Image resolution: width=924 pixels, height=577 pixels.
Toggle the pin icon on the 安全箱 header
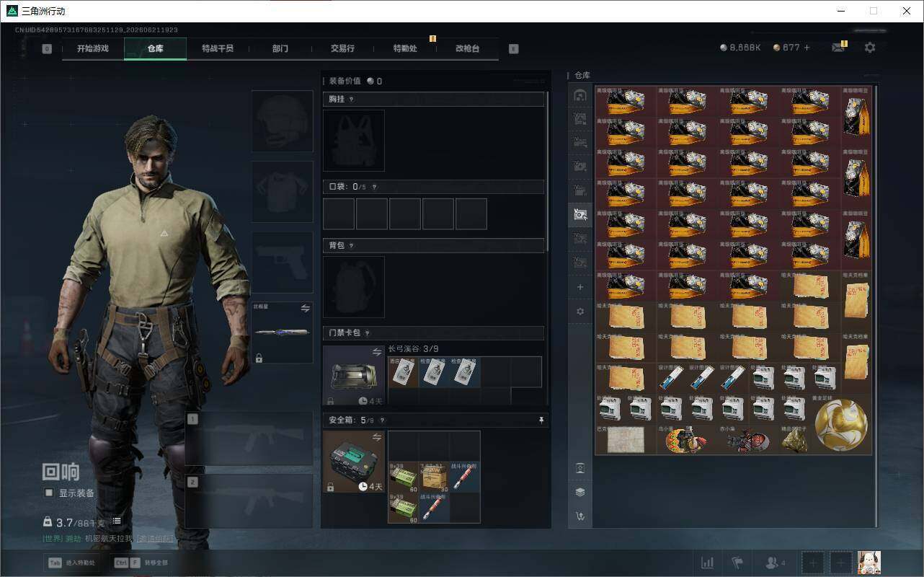[541, 420]
